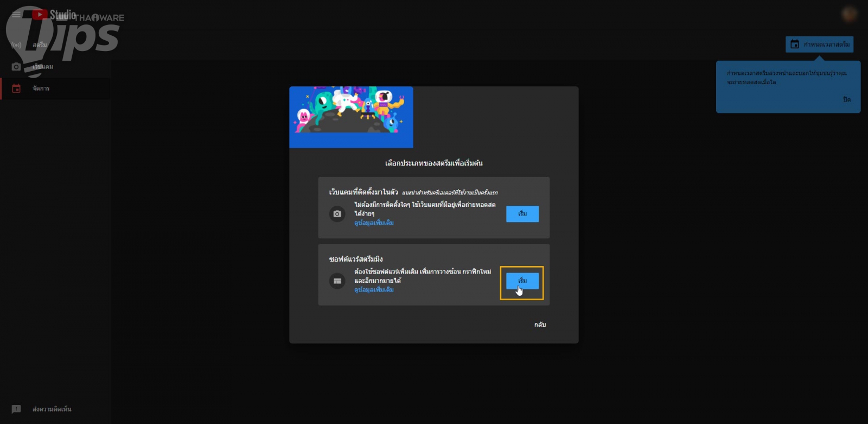Start the streaming software option (เริ่ม)

522,281
